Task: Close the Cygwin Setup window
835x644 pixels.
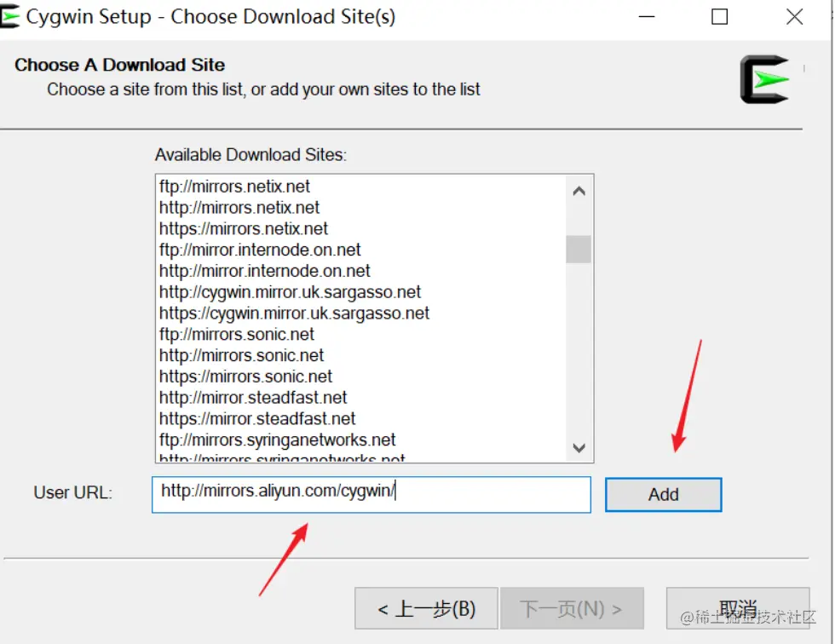Action: point(794,17)
